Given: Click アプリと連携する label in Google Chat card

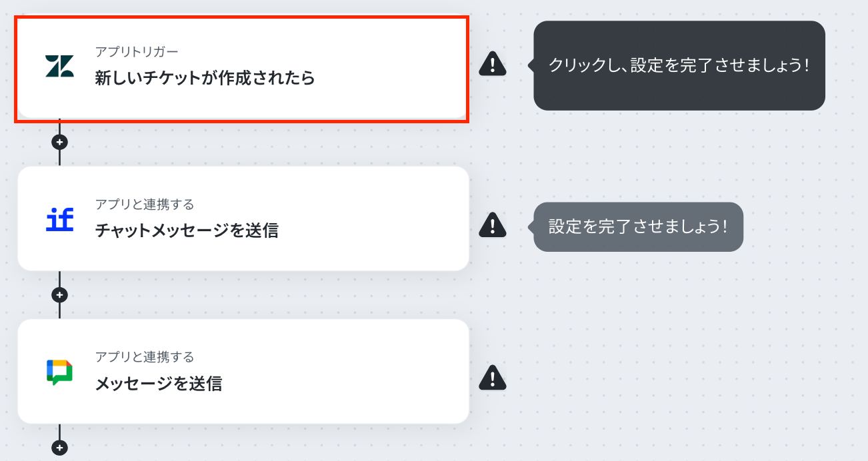Looking at the screenshot, I should click(145, 357).
